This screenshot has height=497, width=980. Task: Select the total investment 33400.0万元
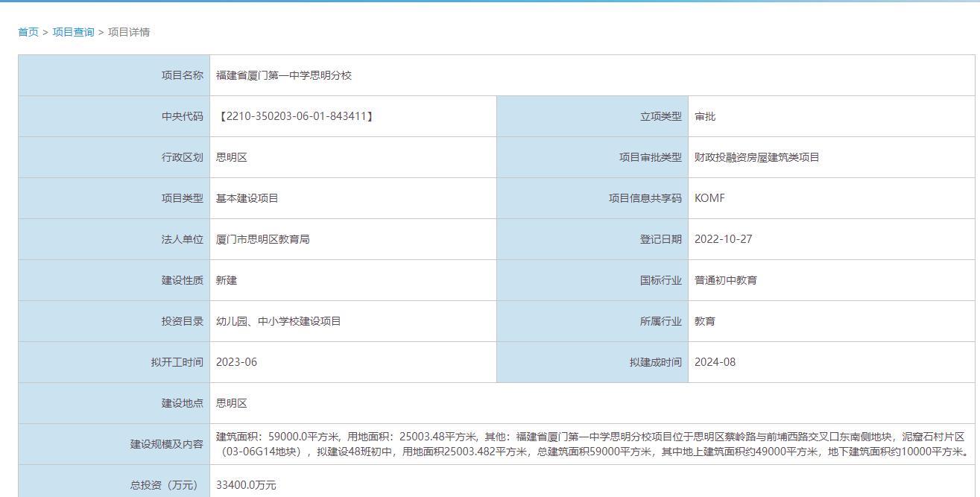point(246,485)
